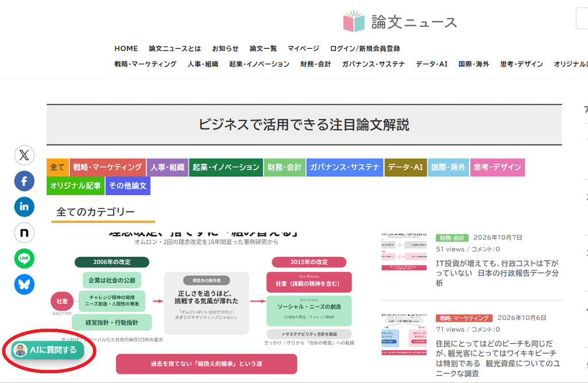Open article IT投資が増えても、行政コストは下がっていない

tap(497, 273)
